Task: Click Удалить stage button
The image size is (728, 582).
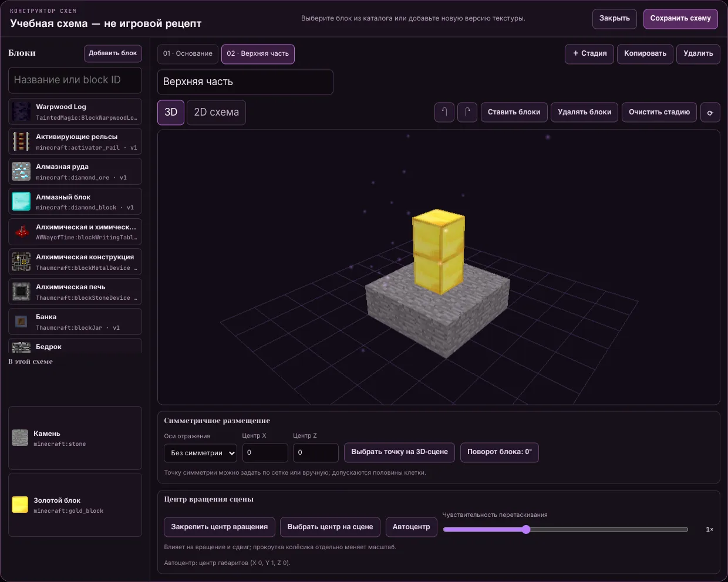Action: pos(698,53)
